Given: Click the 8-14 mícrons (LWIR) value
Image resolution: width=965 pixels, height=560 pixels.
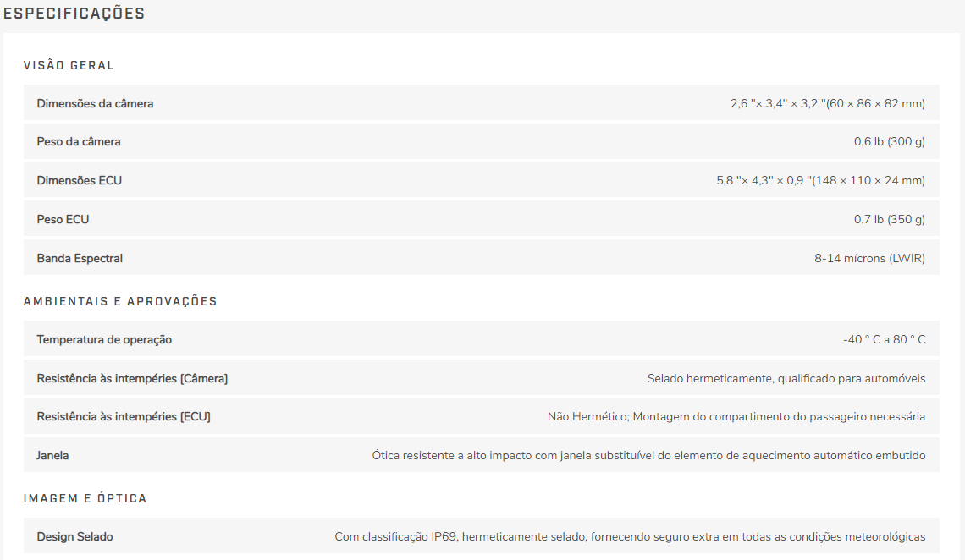Looking at the screenshot, I should coord(869,258).
